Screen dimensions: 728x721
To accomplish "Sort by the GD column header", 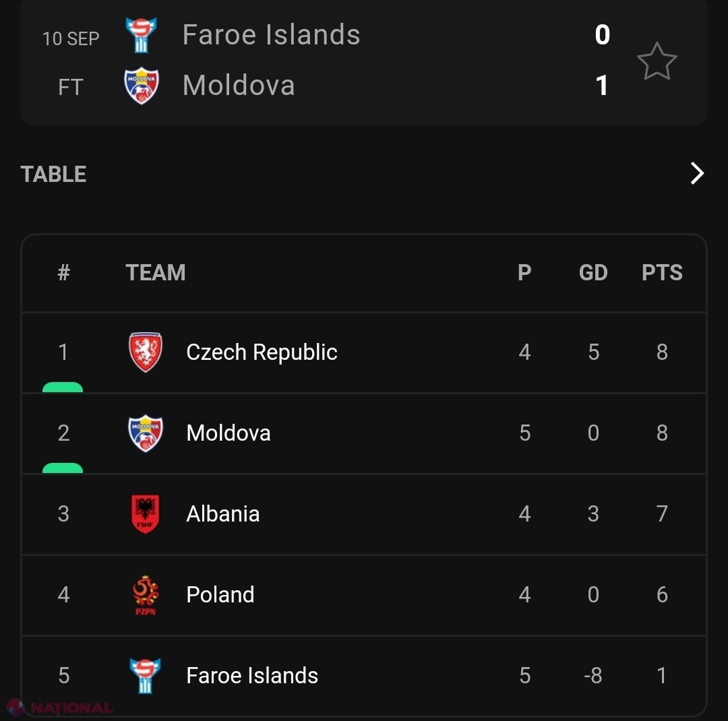I will point(593,272).
